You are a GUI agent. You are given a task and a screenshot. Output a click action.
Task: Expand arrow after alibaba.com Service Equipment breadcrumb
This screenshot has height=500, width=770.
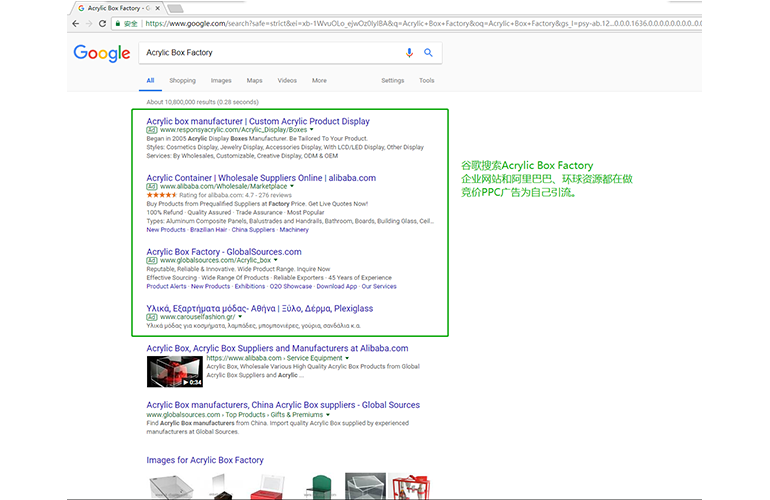pyautogui.click(x=347, y=358)
